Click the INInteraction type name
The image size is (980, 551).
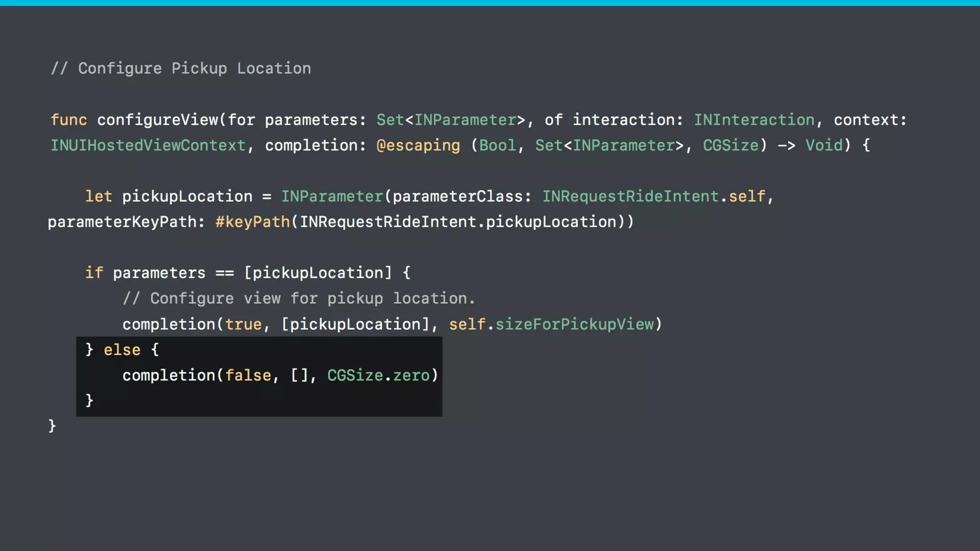(754, 120)
